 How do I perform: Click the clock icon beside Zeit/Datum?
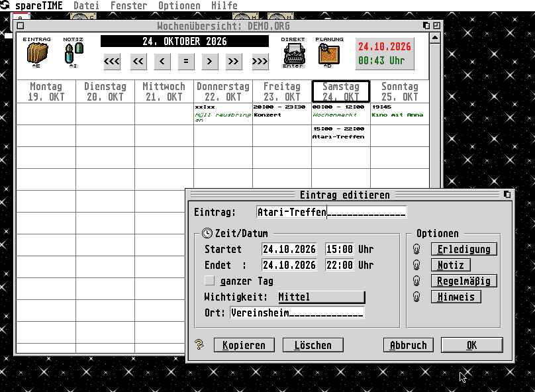pos(207,233)
